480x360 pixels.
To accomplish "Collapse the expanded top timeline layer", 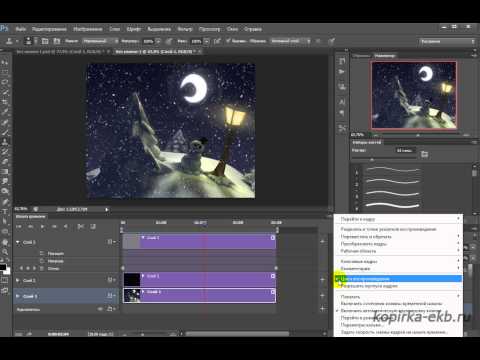I will point(18,242).
